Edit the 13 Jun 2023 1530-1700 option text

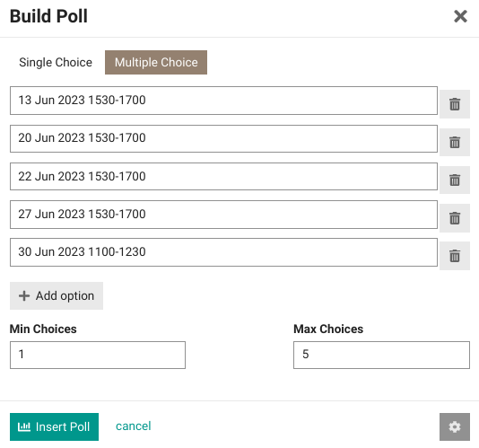[x=223, y=101]
